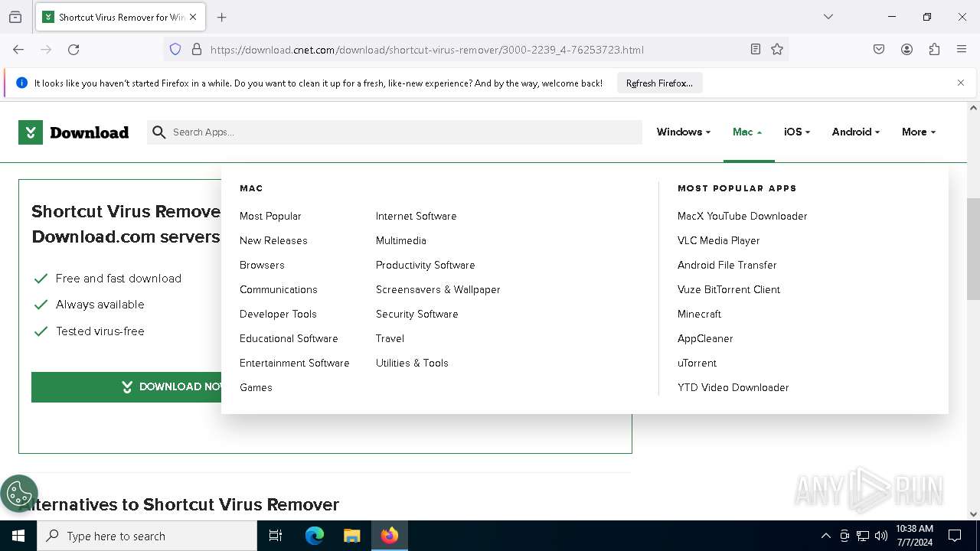
Task: Select New Releases menu entry
Action: pyautogui.click(x=273, y=240)
